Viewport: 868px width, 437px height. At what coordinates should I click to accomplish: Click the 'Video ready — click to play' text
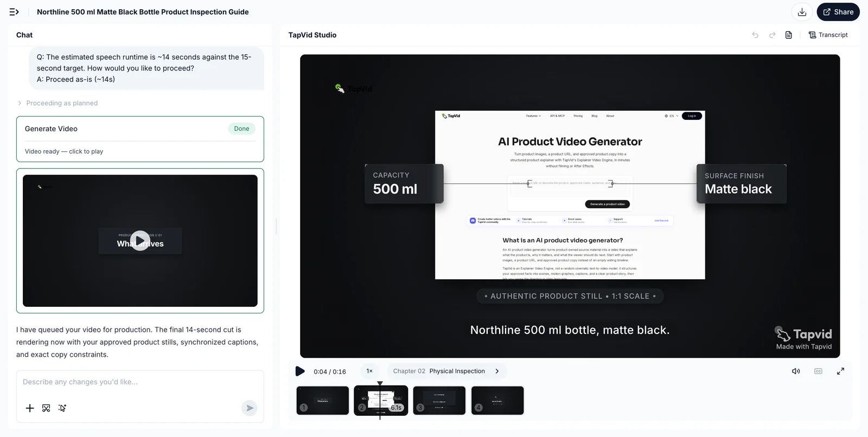[64, 152]
